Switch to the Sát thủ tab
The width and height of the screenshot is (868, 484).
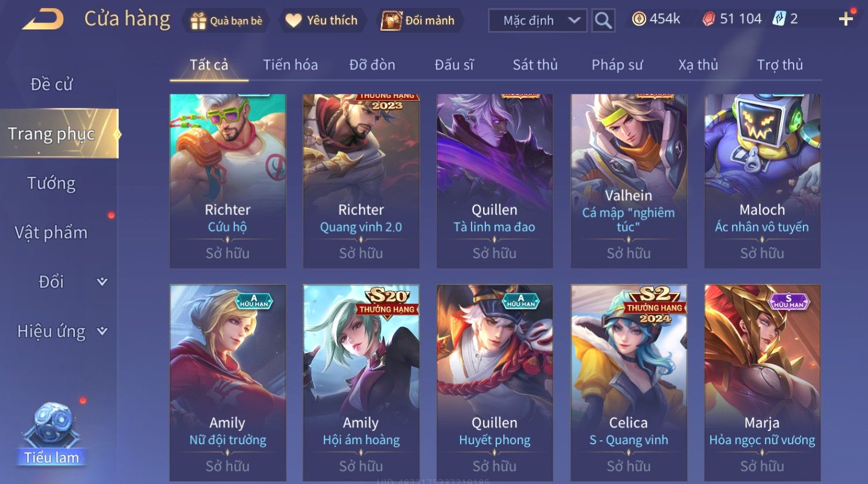click(535, 65)
